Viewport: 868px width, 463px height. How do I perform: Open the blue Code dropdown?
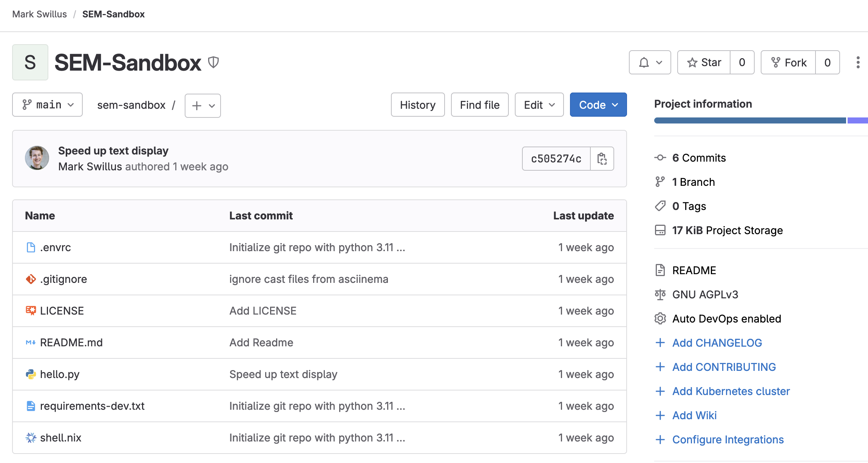pos(598,105)
